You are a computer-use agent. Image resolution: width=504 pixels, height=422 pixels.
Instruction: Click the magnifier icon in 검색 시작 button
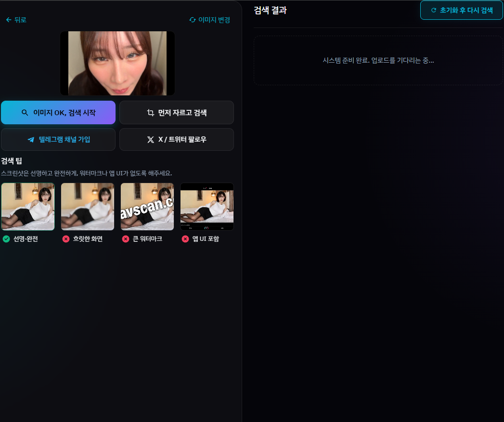point(25,113)
